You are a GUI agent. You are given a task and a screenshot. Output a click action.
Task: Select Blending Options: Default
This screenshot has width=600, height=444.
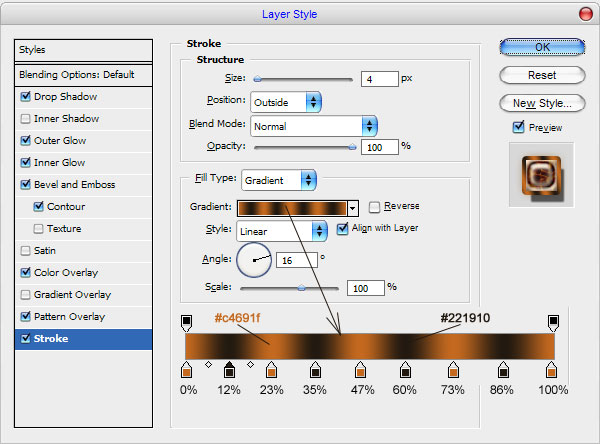(x=83, y=75)
